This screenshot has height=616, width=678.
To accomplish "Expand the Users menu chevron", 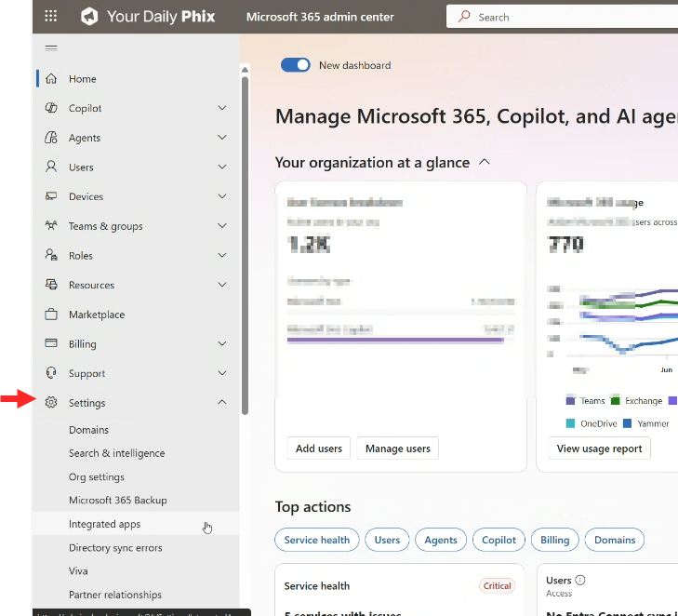I will pos(222,167).
